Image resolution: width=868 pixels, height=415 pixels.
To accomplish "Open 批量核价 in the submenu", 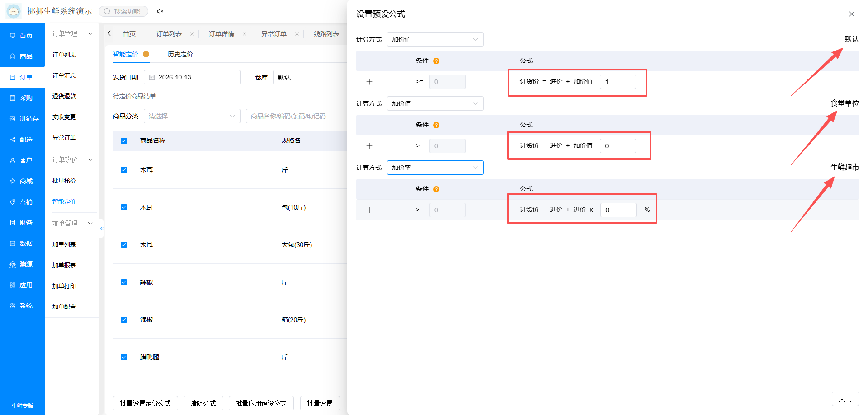I will point(64,181).
